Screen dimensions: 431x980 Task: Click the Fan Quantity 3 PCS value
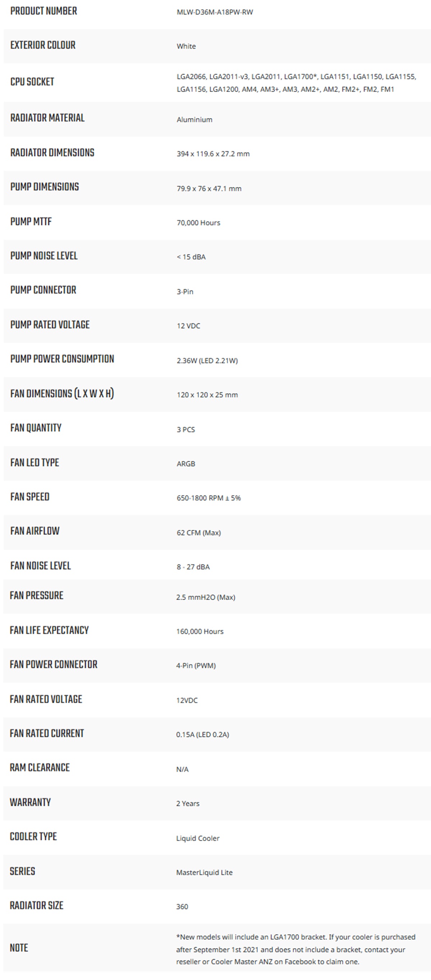coord(186,429)
